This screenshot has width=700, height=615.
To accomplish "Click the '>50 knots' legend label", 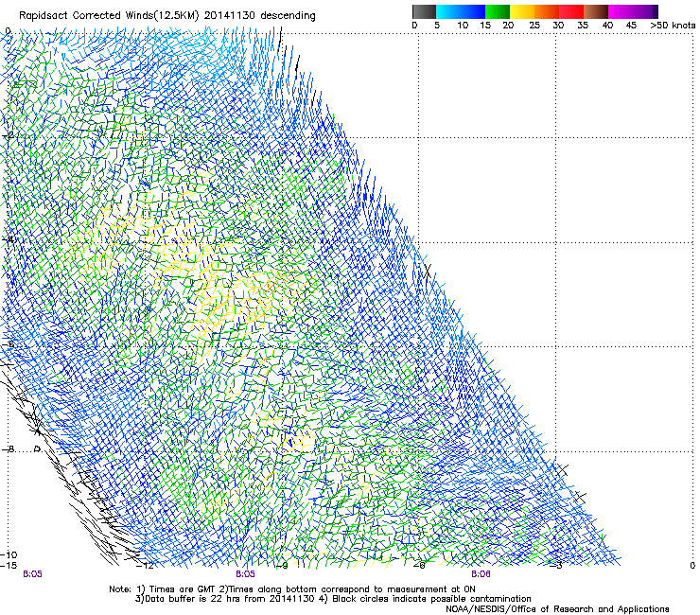I will tap(673, 26).
